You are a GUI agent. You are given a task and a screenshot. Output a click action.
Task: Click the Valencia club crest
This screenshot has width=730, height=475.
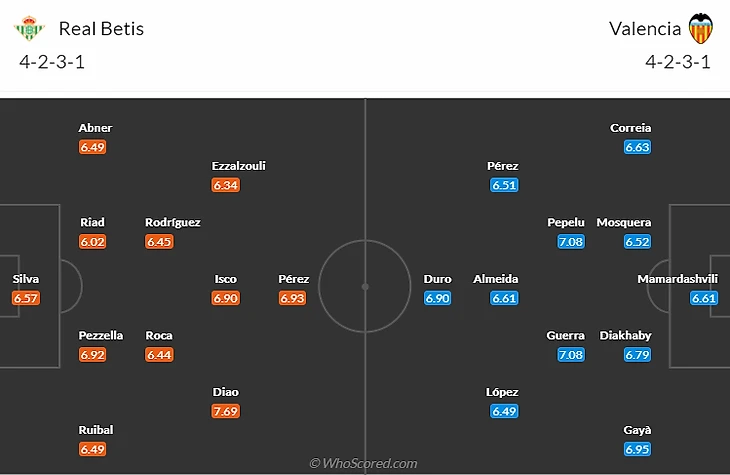point(700,28)
